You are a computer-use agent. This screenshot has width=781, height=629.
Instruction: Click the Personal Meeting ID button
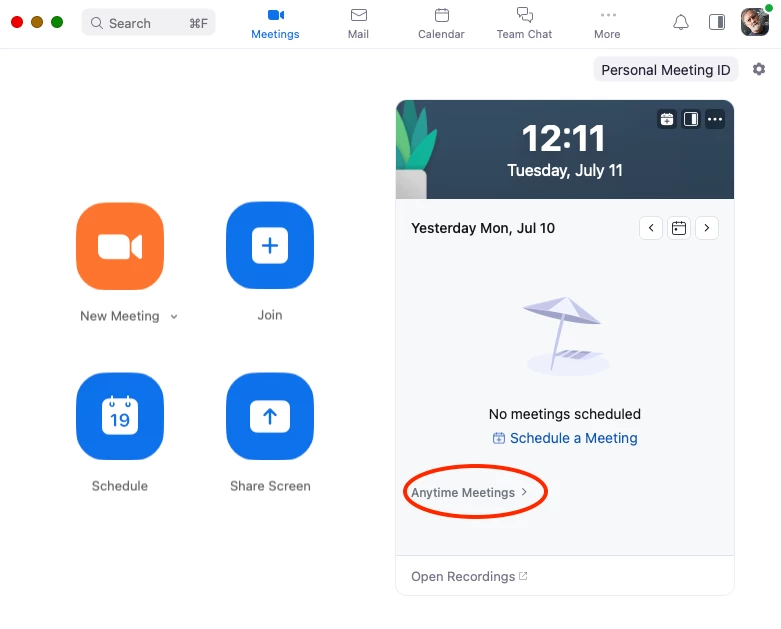pos(666,70)
